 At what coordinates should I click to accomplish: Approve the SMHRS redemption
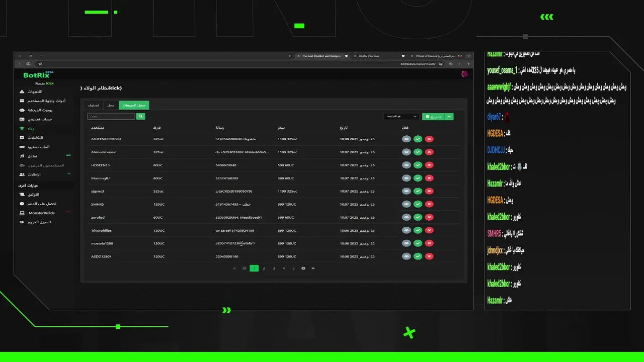tap(418, 204)
